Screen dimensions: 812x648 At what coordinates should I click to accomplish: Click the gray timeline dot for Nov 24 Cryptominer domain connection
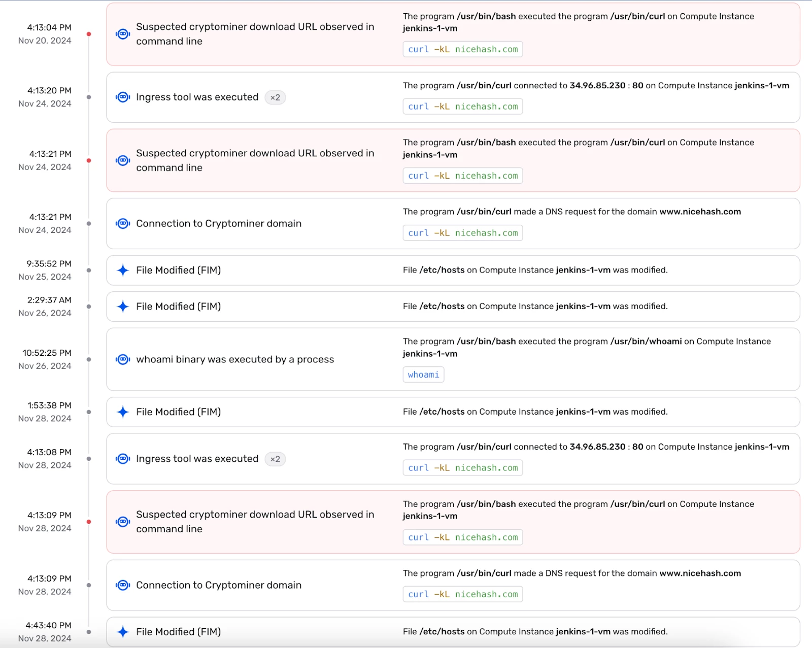(89, 223)
